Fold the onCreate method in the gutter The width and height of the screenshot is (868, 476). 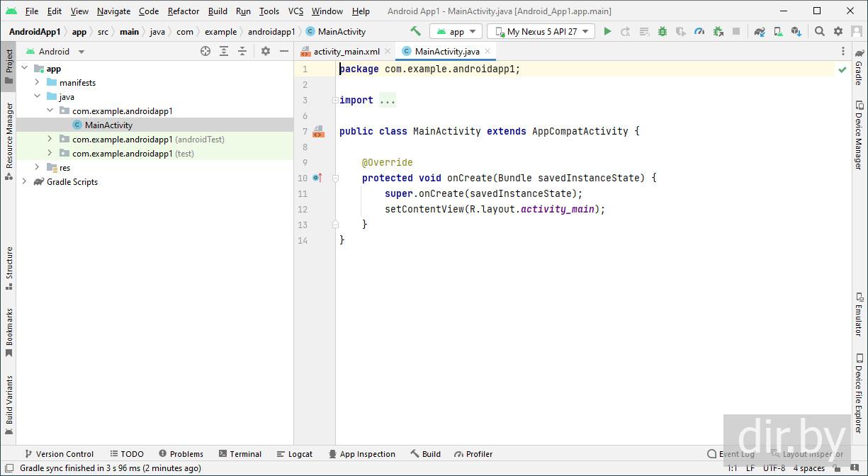pos(335,178)
